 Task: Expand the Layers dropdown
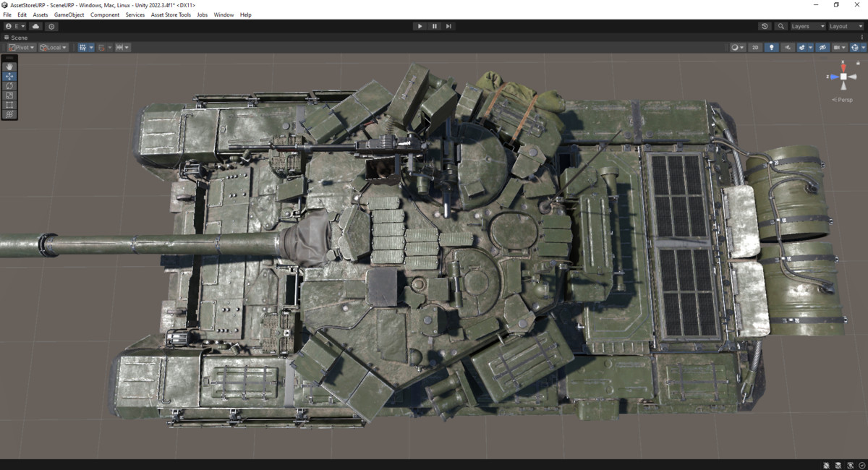pyautogui.click(x=807, y=26)
